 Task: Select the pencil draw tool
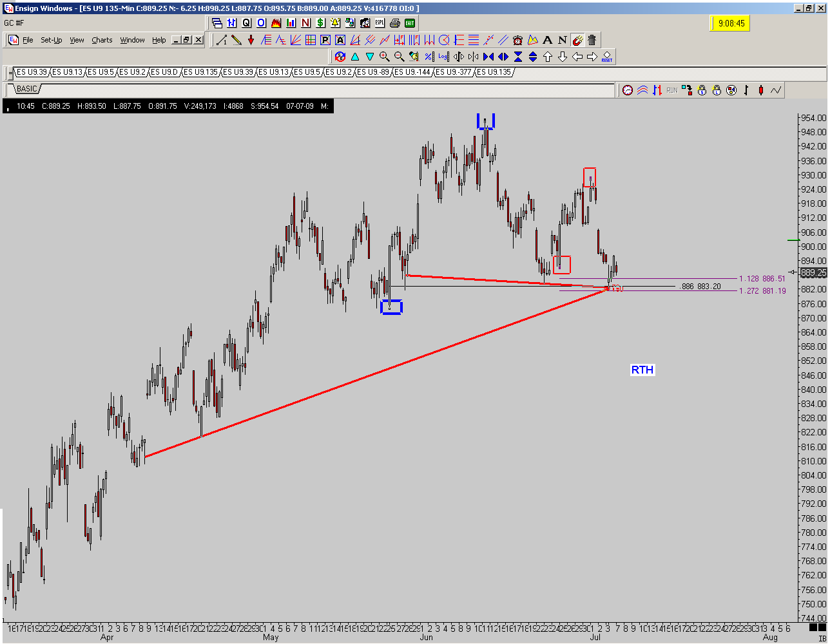236,40
